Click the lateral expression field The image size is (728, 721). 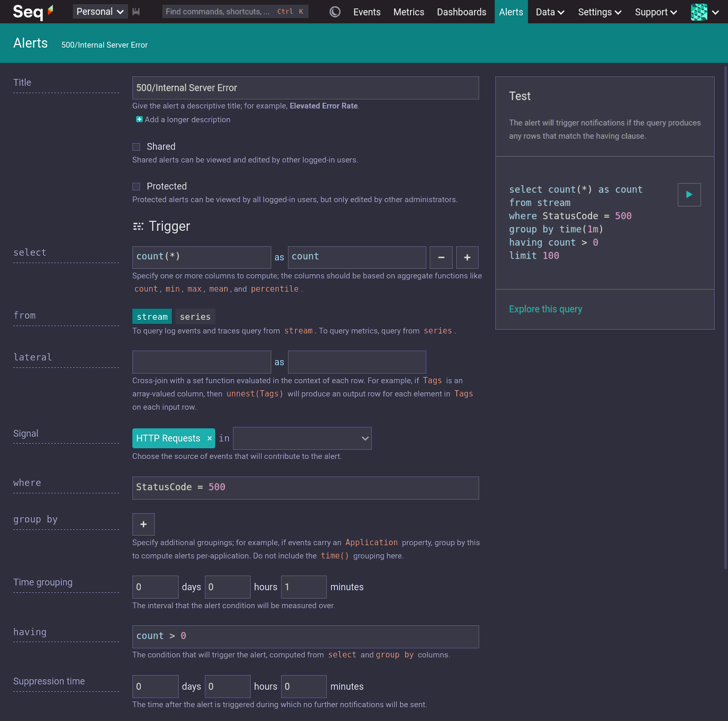[202, 362]
